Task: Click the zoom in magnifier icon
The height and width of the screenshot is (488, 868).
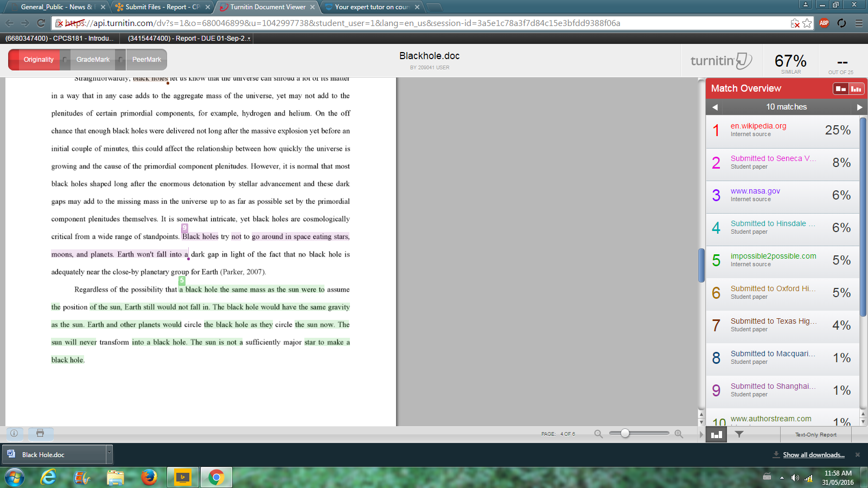Action: (x=679, y=434)
